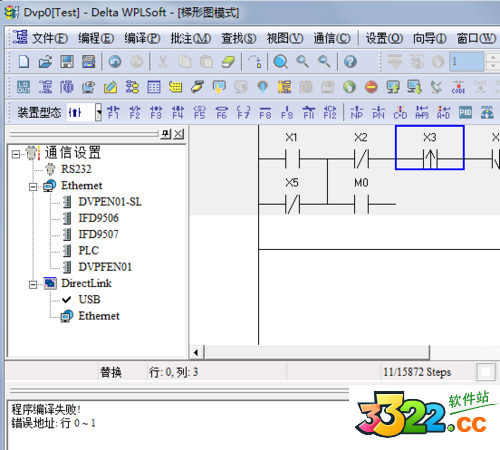This screenshot has height=450, width=500.
Task: Click the number input field in toolbar
Action: point(466,62)
